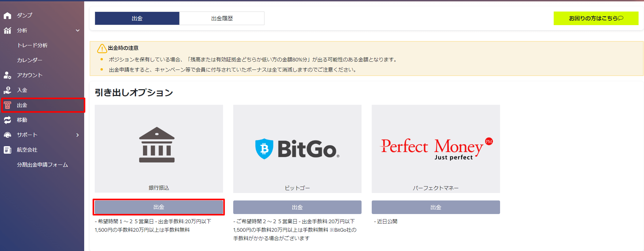The image size is (644, 251).
Task: Expand the サポート submenu arrow
Action: point(78,135)
